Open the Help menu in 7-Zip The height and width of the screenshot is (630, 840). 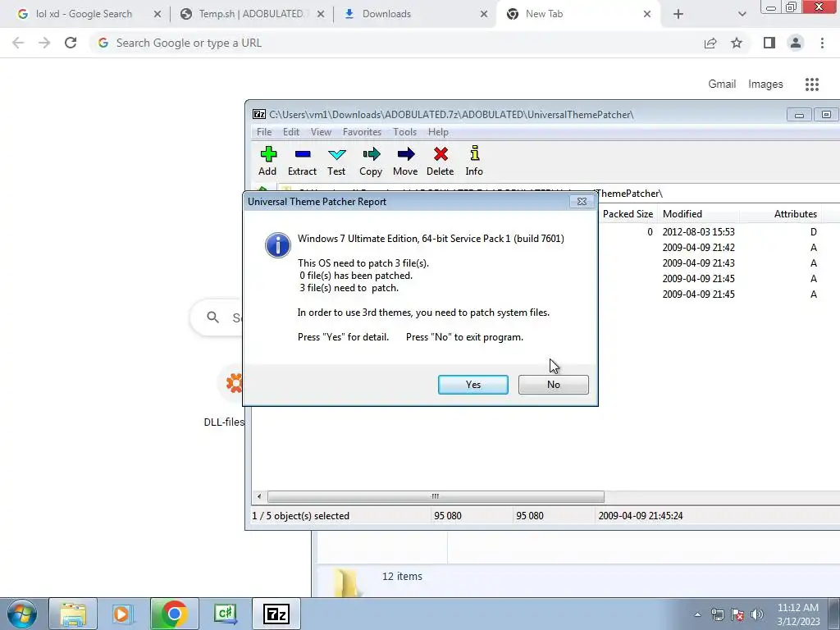pos(438,132)
